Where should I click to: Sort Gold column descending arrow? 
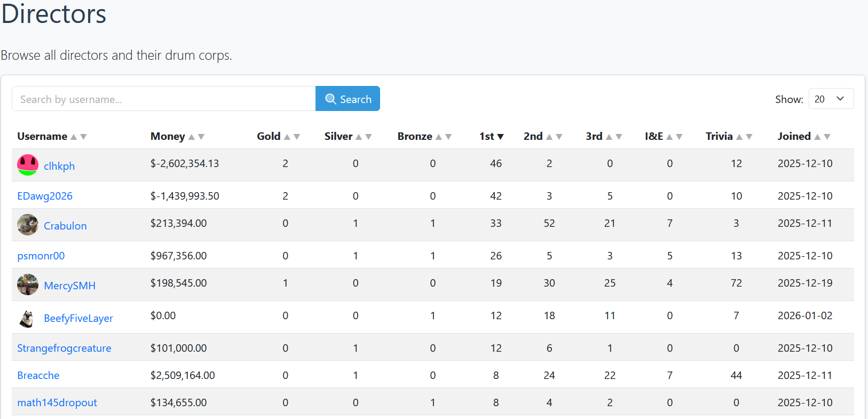click(x=297, y=137)
